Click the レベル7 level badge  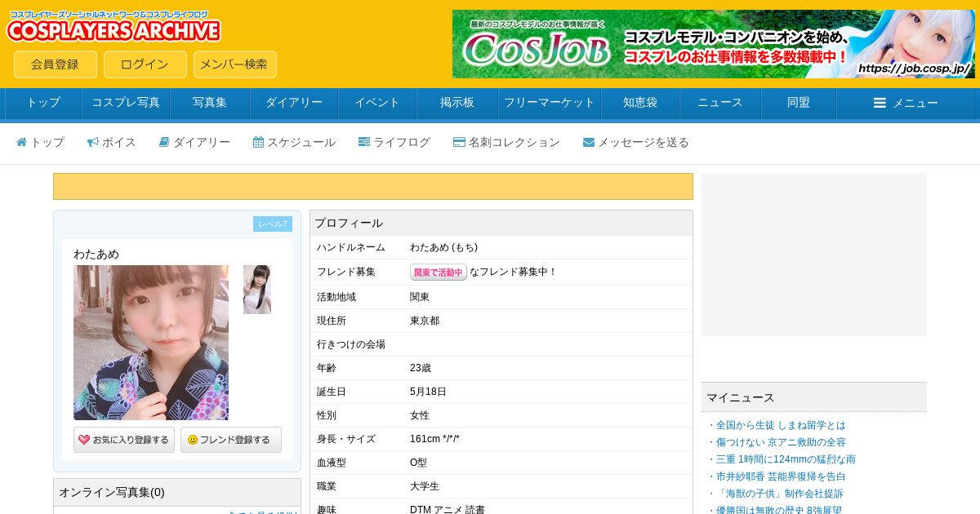coord(273,224)
